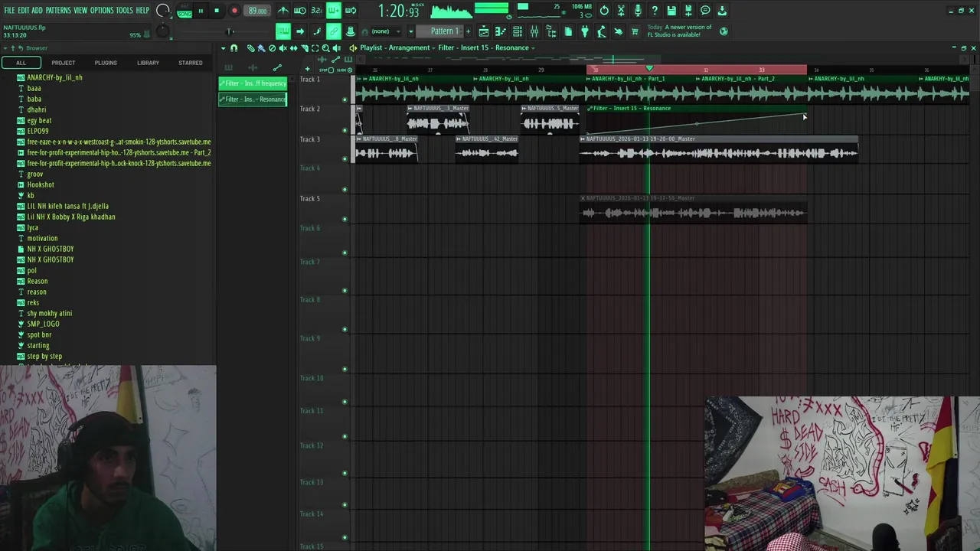Open the TOOLS menu
980x551 pixels.
point(124,11)
